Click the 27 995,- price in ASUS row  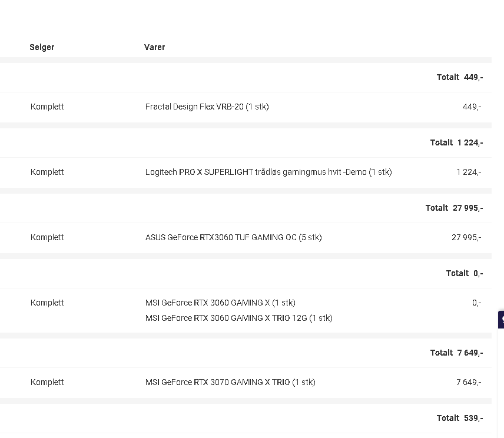click(466, 237)
